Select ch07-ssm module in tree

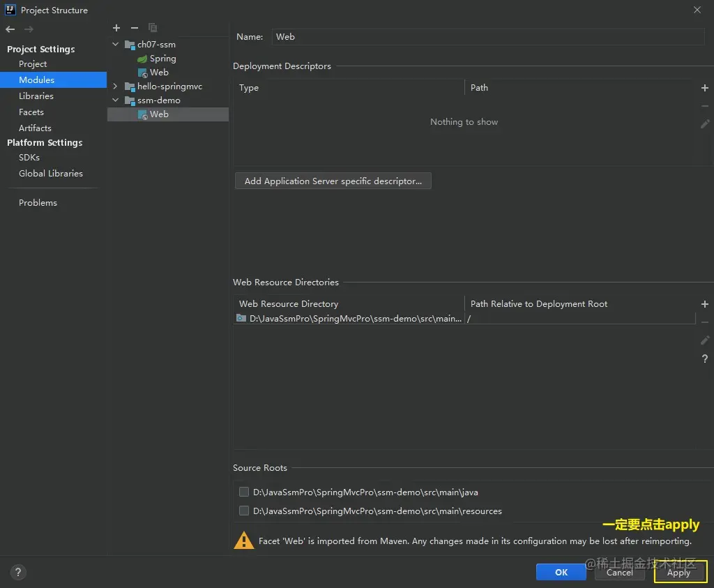pos(156,45)
